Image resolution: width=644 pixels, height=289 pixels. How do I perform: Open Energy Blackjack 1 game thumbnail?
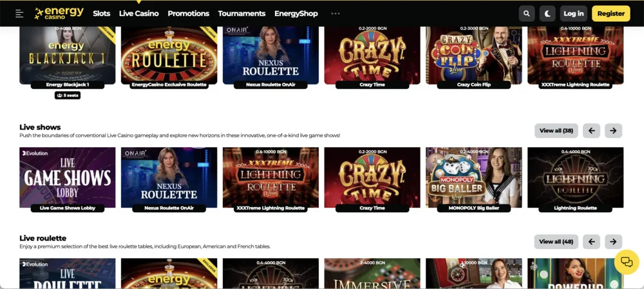coord(68,55)
